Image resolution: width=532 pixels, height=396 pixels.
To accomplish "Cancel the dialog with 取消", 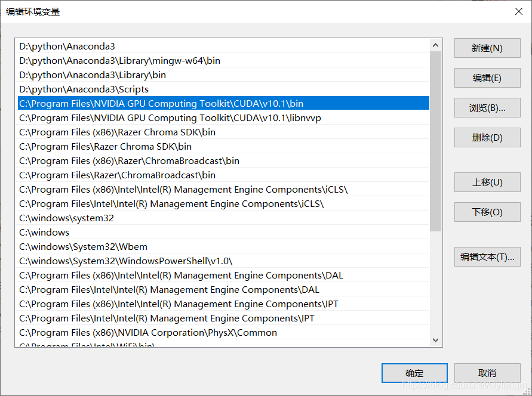I will [487, 373].
